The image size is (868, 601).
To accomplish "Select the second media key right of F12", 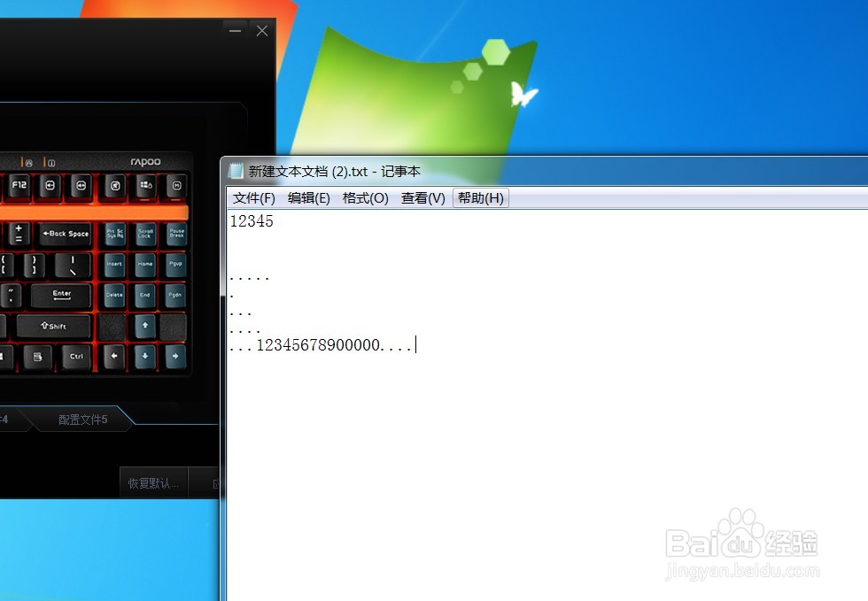I will click(81, 186).
